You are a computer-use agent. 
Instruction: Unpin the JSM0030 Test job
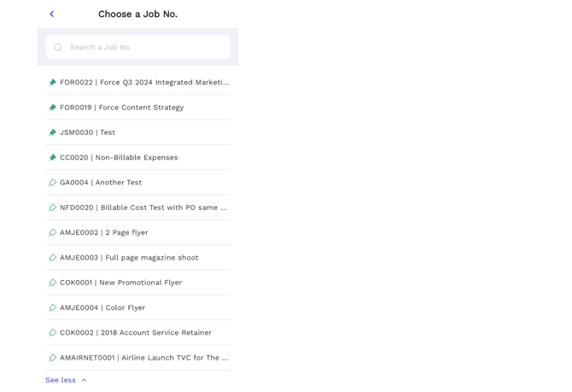point(53,132)
